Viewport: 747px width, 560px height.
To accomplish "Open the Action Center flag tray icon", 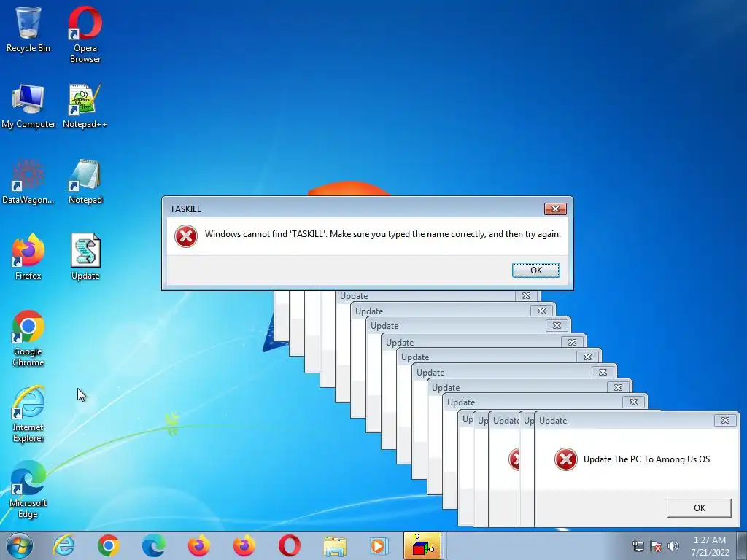I will (656, 546).
